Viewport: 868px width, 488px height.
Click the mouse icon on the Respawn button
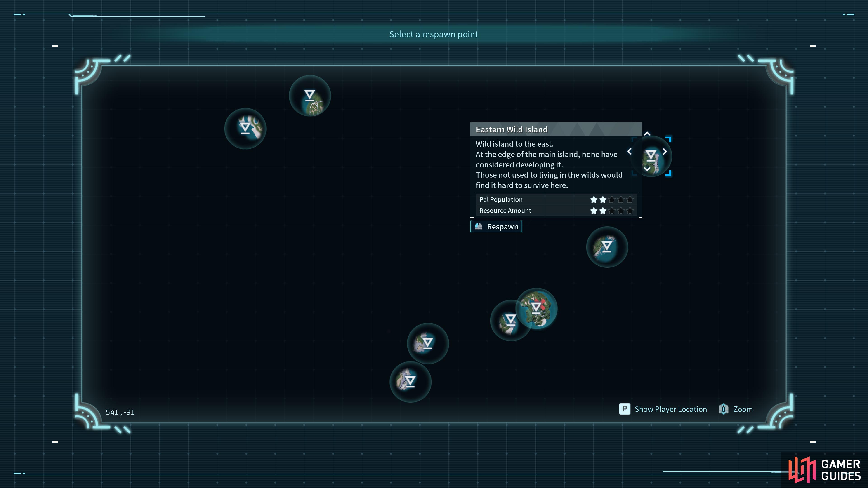[479, 227]
